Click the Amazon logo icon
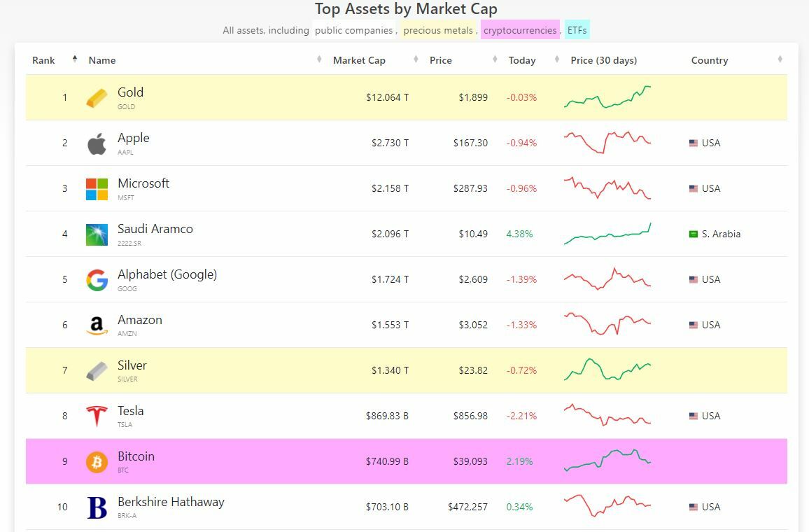809x532 pixels. 97,325
